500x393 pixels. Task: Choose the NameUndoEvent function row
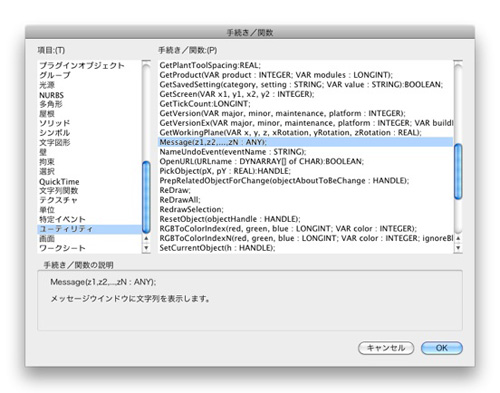(x=306, y=152)
